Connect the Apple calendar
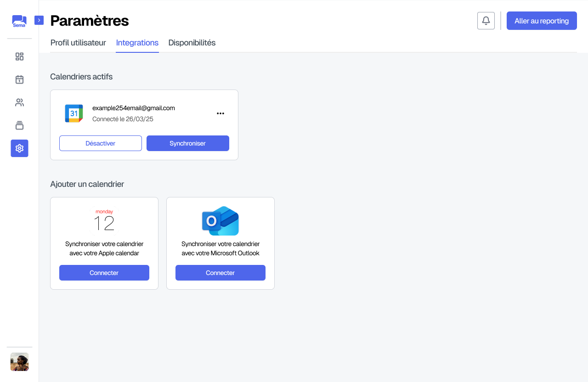The width and height of the screenshot is (588, 382). pos(104,273)
